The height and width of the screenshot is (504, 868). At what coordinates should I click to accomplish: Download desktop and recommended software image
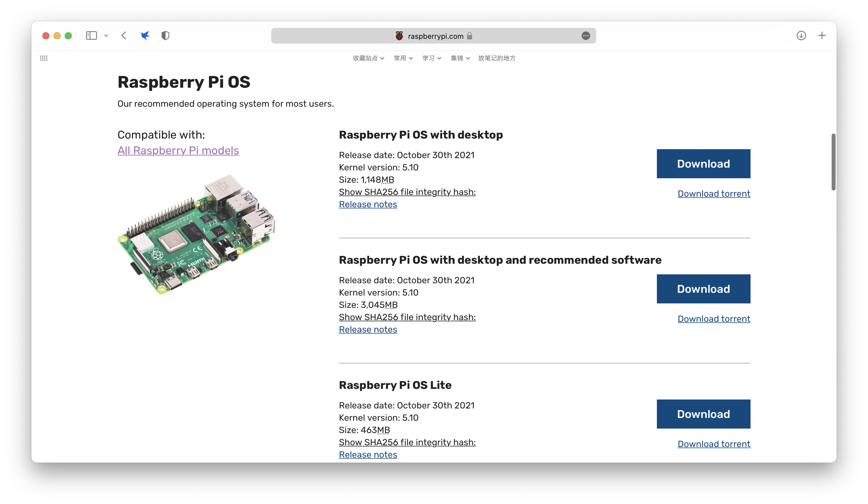703,289
